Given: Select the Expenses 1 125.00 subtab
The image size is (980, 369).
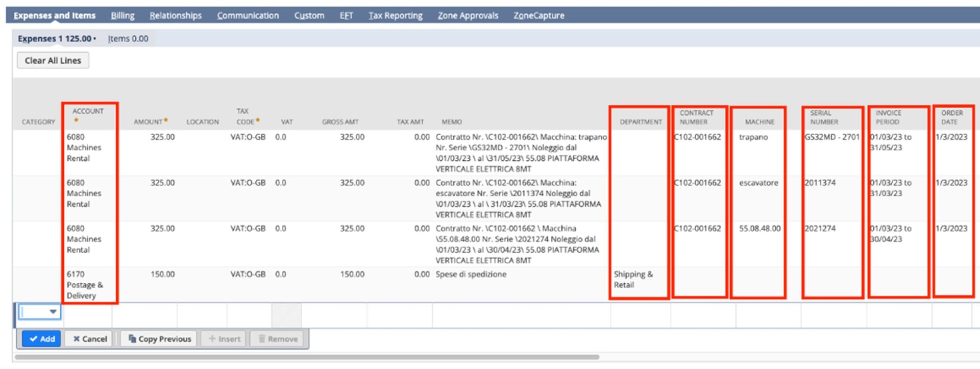Looking at the screenshot, I should pos(57,38).
